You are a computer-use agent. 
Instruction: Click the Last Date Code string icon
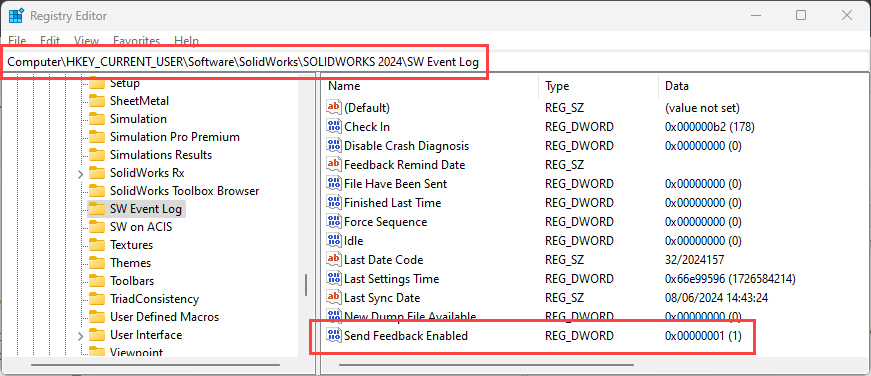pos(334,259)
